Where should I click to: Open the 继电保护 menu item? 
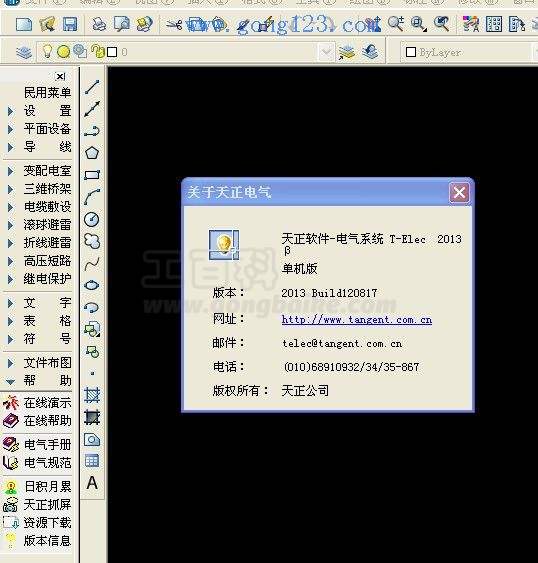(47, 279)
